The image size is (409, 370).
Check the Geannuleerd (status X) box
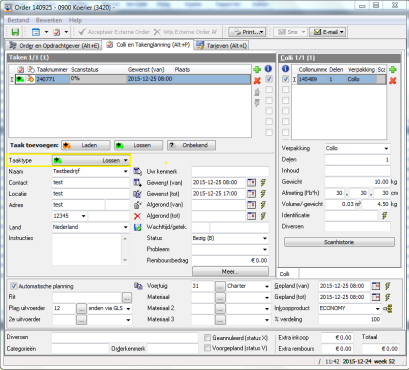207,338
